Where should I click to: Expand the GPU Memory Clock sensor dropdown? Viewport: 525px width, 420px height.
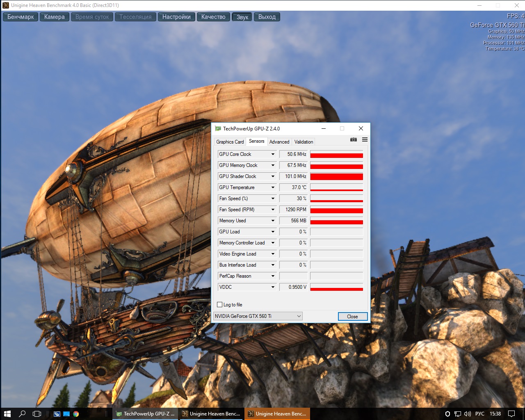273,165
